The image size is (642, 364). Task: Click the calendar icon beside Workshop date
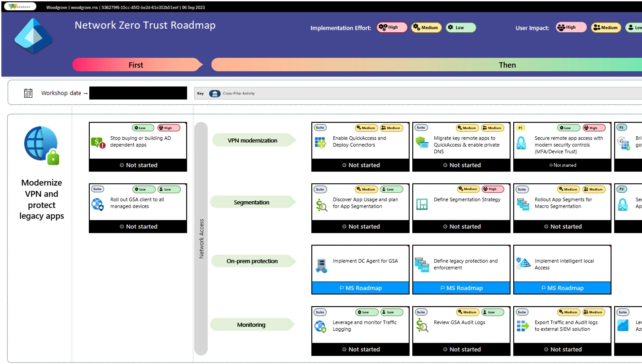point(28,93)
